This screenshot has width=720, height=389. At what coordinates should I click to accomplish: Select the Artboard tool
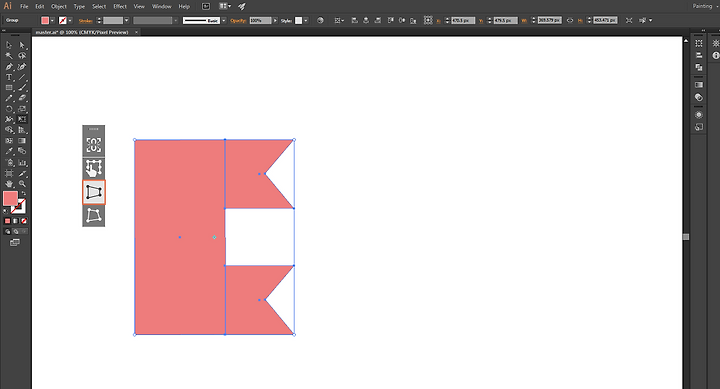[x=9, y=173]
